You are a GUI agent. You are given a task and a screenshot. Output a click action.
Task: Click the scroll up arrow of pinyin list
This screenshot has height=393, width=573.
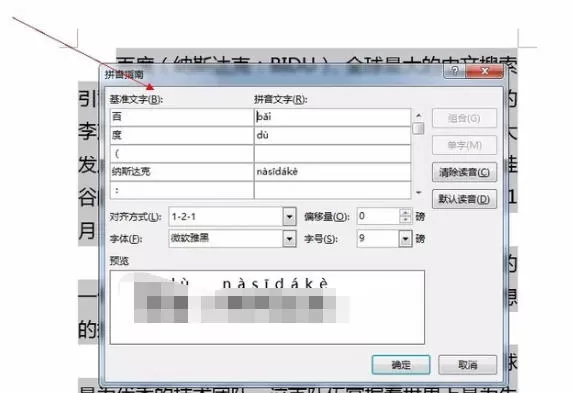(x=418, y=115)
